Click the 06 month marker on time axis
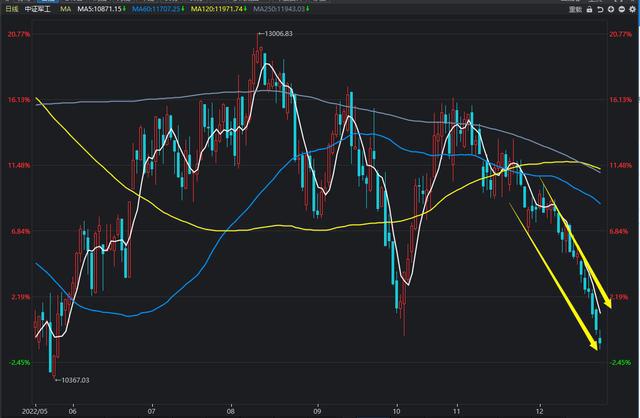 point(73,411)
